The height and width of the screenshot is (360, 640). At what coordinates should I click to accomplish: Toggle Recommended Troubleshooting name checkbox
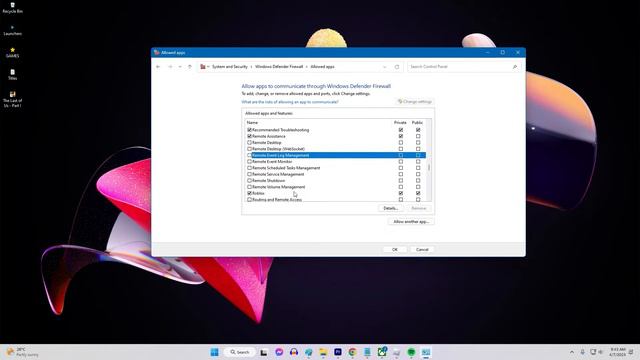(x=249, y=130)
